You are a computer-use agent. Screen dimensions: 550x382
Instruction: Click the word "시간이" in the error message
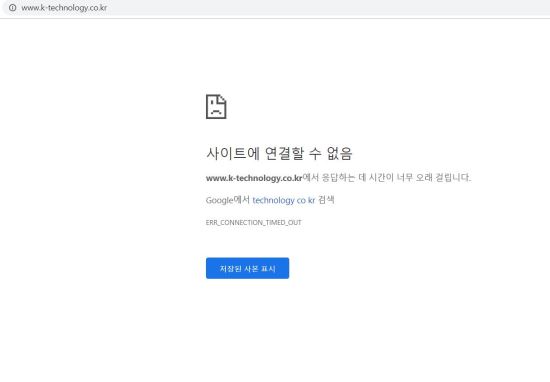pos(381,177)
